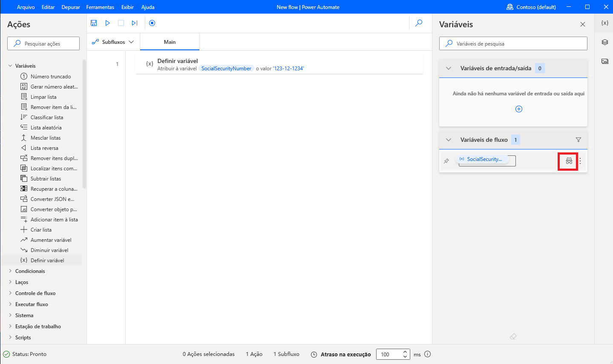This screenshot has width=613, height=364.
Task: Save the flow with the Save icon
Action: 94,23
